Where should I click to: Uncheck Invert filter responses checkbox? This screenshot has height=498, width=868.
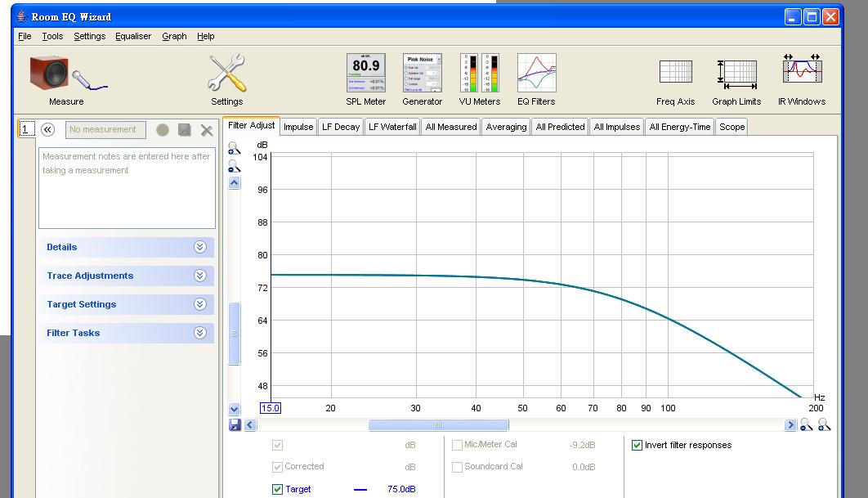[x=638, y=446]
